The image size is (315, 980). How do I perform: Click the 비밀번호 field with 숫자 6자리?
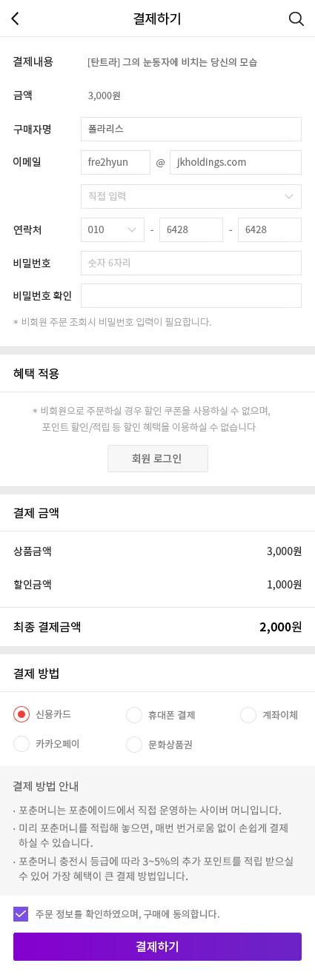point(191,263)
